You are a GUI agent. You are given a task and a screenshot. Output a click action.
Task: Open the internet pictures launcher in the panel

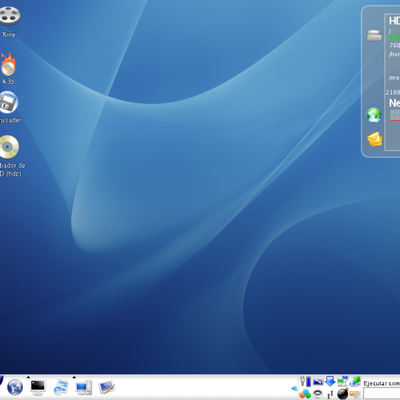coord(61,387)
